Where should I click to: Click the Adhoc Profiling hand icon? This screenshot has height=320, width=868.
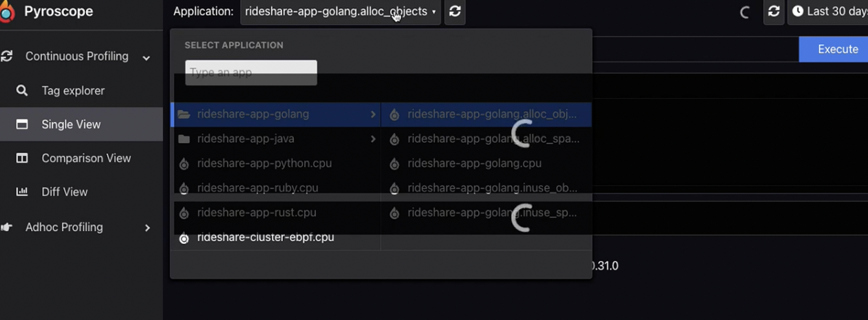coord(7,227)
